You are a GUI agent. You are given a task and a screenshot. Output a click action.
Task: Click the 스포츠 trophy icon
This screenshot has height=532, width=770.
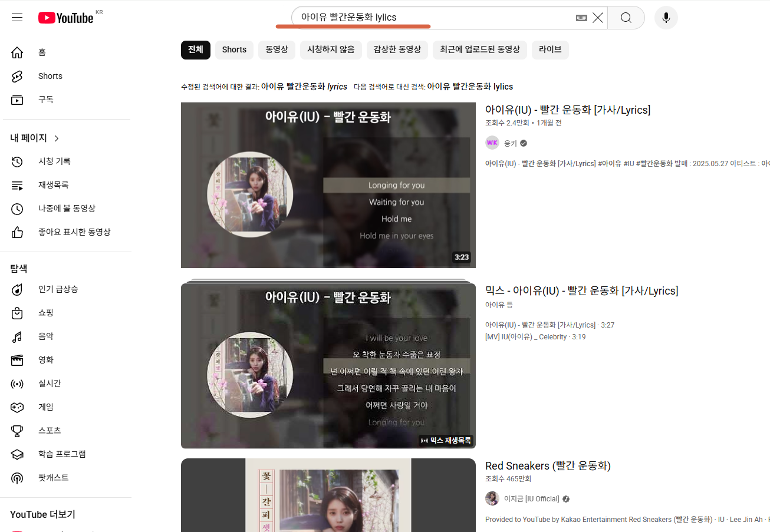pyautogui.click(x=17, y=431)
